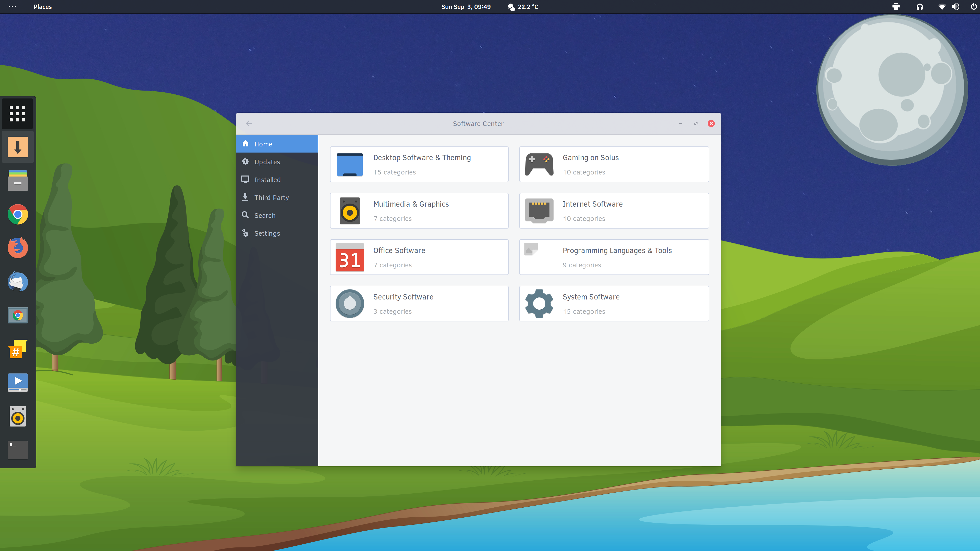
Task: Open Search in the Software Center sidebar
Action: point(265,215)
